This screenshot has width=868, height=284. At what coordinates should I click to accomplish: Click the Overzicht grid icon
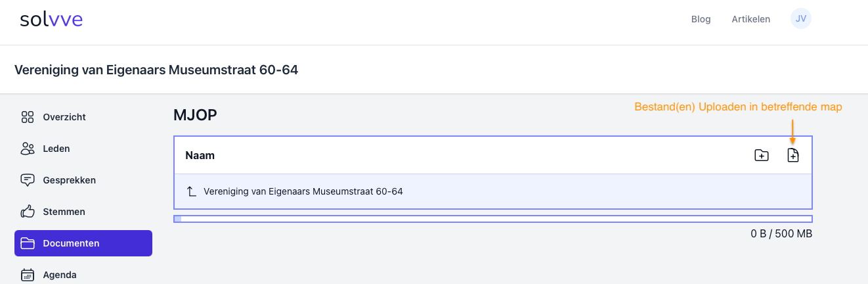[x=28, y=117]
